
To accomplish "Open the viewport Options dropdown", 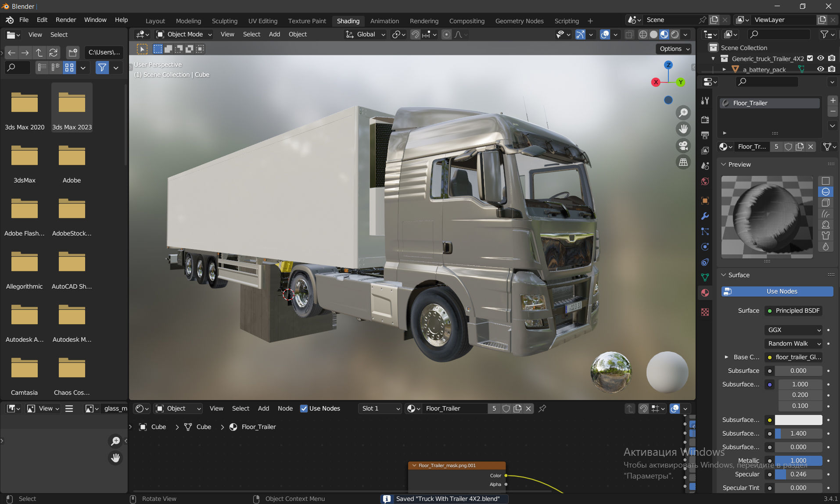I will (674, 49).
